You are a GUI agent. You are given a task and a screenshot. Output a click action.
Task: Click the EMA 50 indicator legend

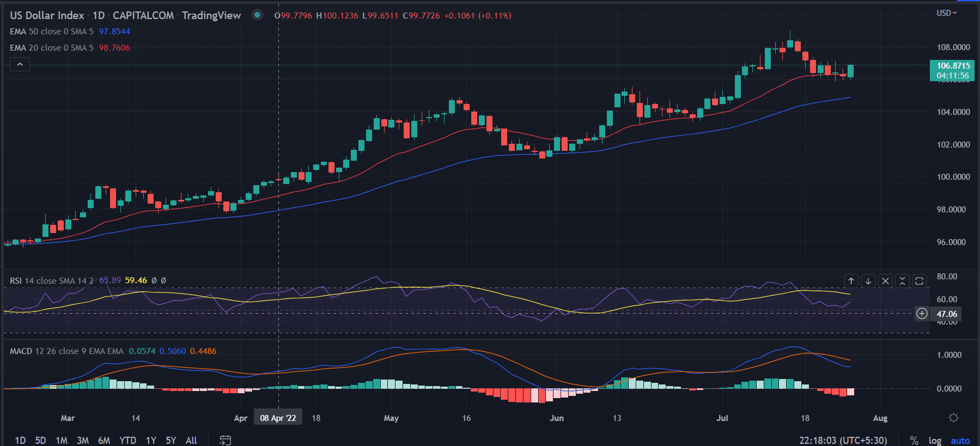pyautogui.click(x=52, y=32)
